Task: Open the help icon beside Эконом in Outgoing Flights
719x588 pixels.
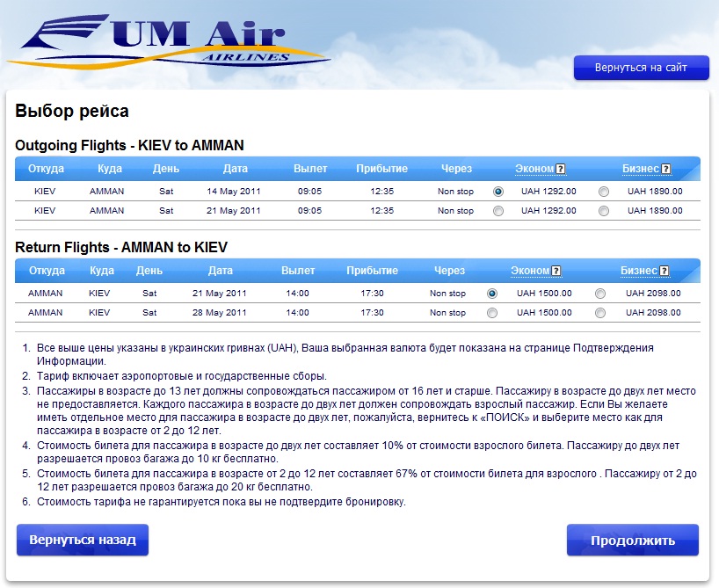Action: (x=560, y=170)
